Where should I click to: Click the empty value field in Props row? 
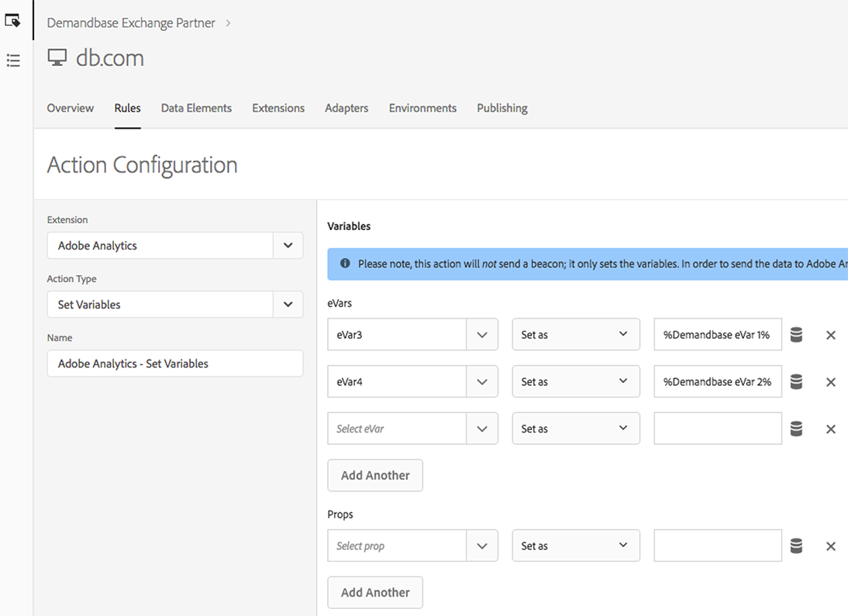click(718, 545)
